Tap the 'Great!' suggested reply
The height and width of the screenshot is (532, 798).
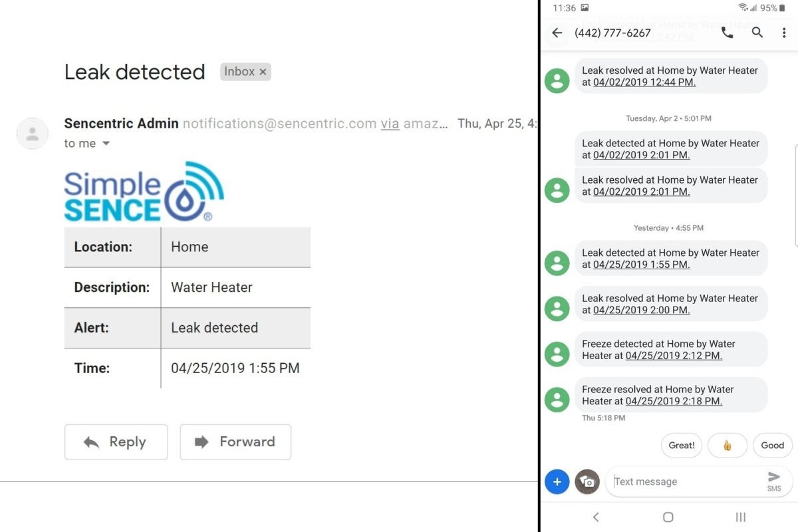pyautogui.click(x=682, y=446)
